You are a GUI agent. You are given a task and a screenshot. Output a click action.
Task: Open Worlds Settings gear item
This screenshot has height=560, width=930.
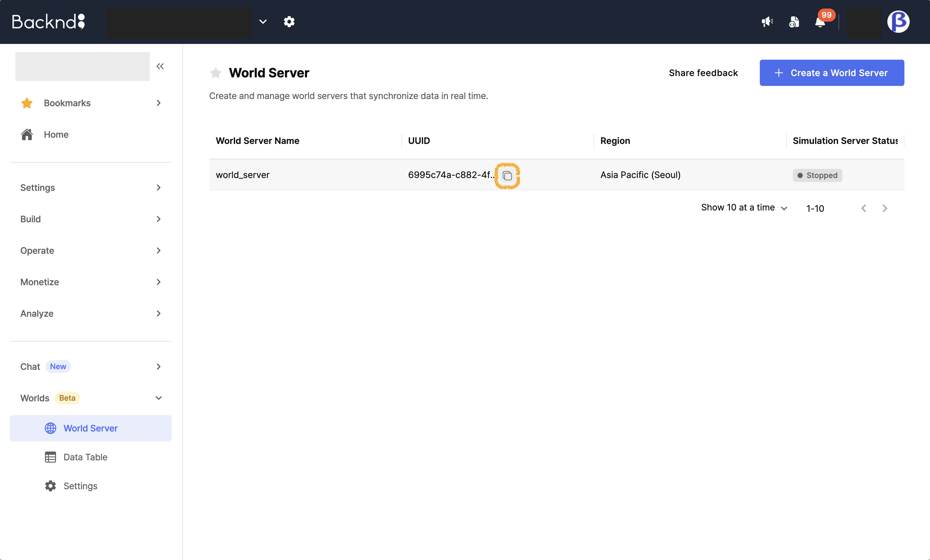tap(80, 486)
